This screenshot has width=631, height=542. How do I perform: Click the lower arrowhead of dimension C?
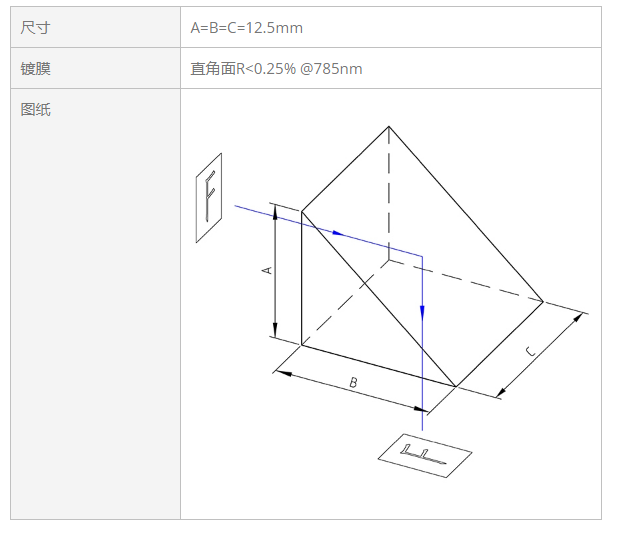[500, 392]
